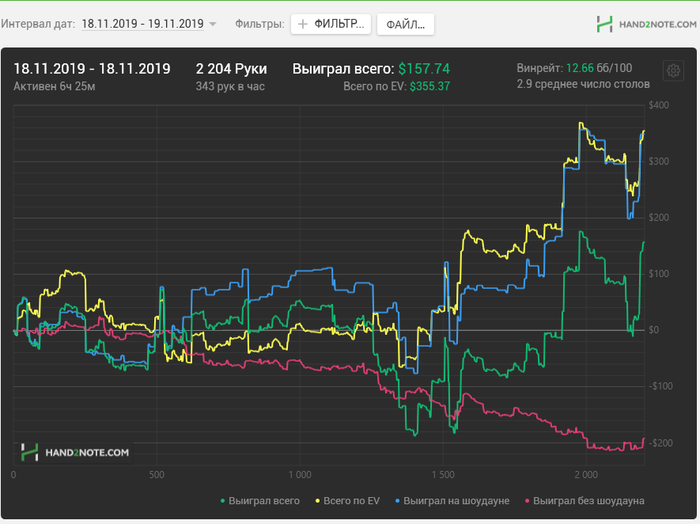Click the 2 204 Руки hands count
Screen dimensions: 700x524
click(x=231, y=69)
